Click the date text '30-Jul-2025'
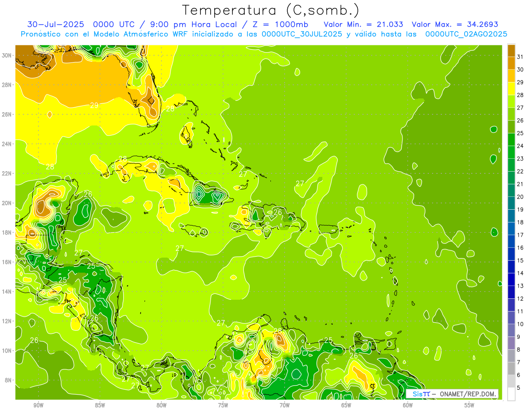The image size is (532, 411). tap(56, 24)
